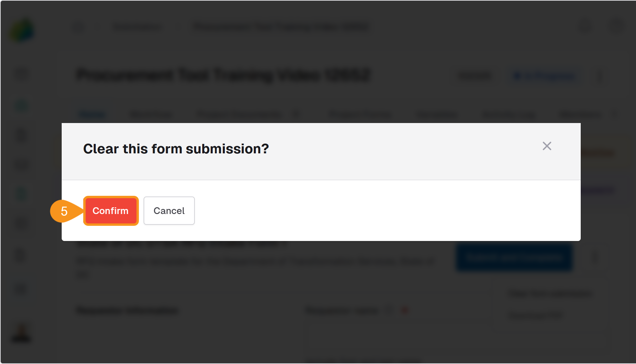Click the green highlighted icon in the sidebar

[21, 105]
